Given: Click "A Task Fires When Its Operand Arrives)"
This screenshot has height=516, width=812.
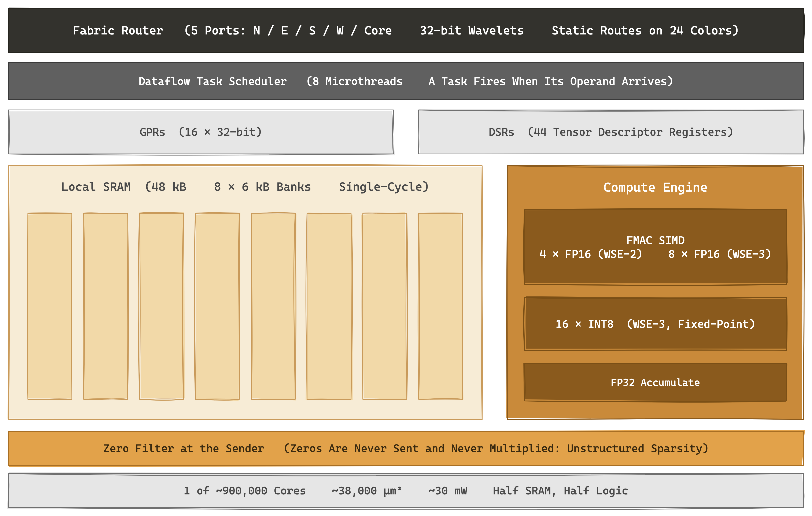Looking at the screenshot, I should [551, 81].
